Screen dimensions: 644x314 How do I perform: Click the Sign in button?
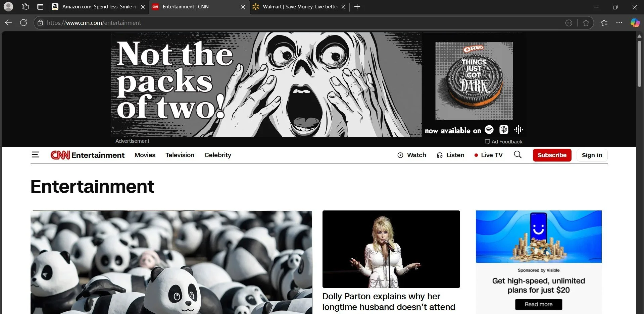tap(592, 155)
